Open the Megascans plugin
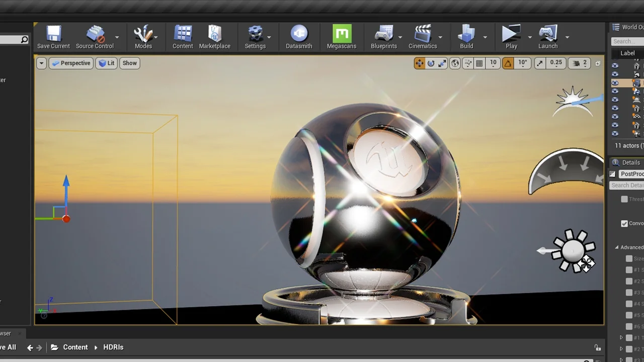 pos(342,37)
